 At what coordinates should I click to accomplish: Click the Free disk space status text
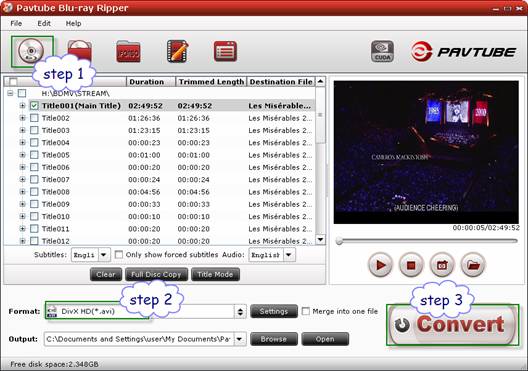[x=55, y=364]
